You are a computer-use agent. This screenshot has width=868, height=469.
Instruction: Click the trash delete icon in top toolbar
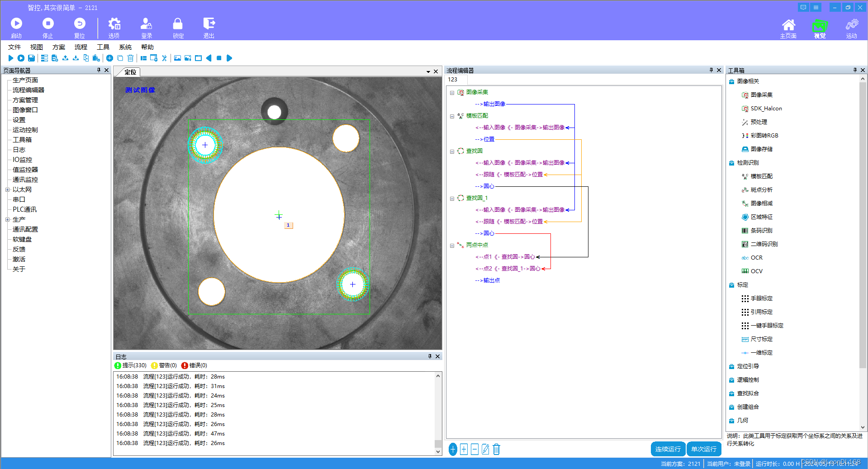click(x=130, y=58)
